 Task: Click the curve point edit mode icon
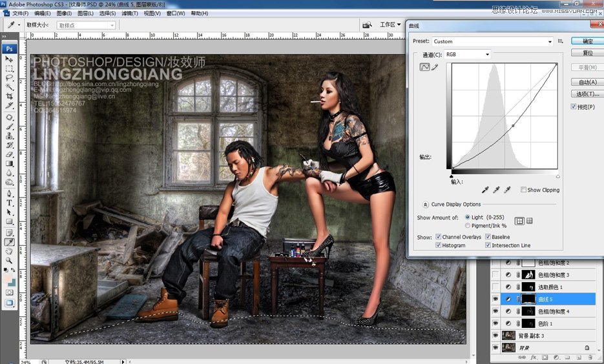424,67
